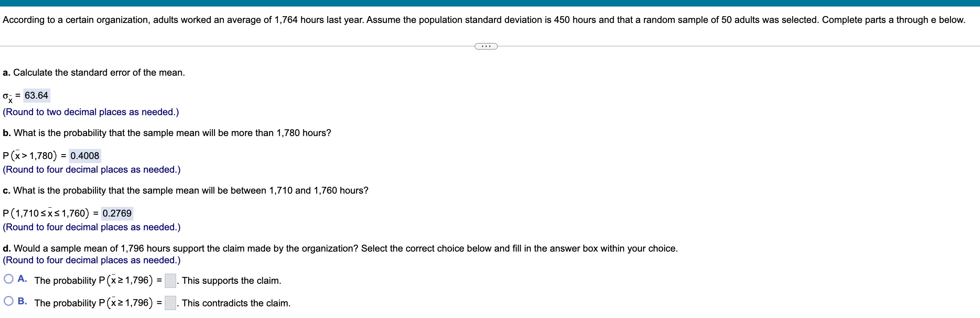
Task: Click the part a question heading
Action: pos(93,72)
